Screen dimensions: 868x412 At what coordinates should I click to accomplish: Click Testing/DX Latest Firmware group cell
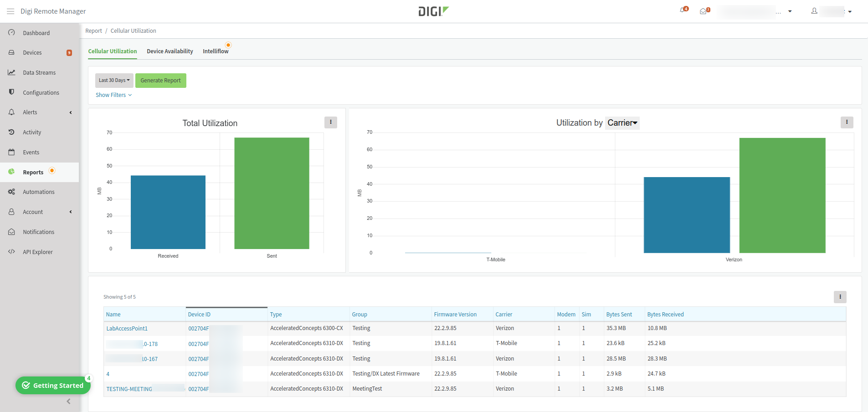[x=386, y=374]
